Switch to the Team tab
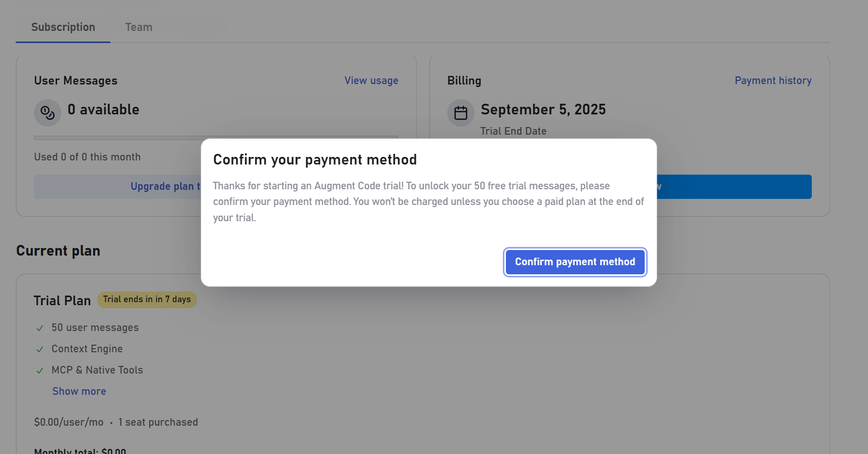Image resolution: width=868 pixels, height=454 pixels. (x=139, y=27)
